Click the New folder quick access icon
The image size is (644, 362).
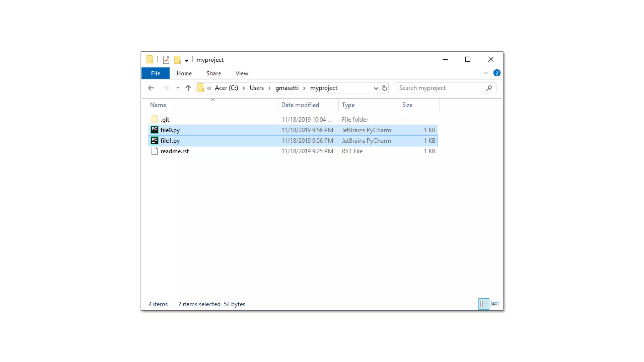pyautogui.click(x=177, y=60)
